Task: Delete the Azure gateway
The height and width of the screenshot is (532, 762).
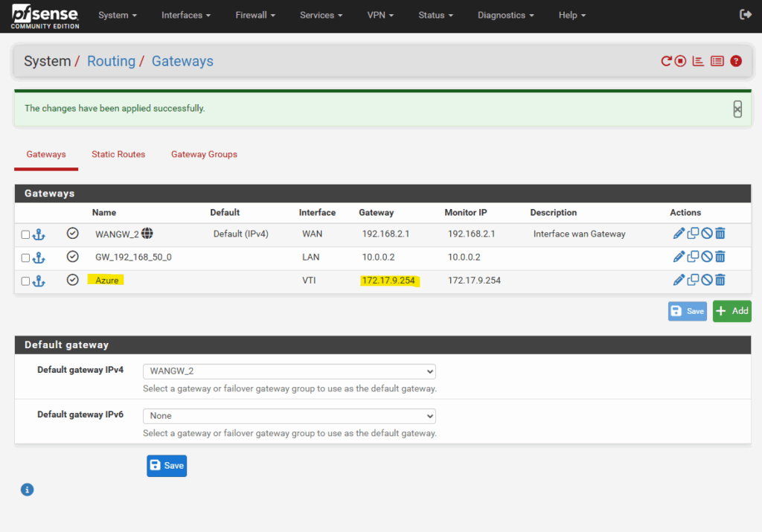Action: [720, 280]
